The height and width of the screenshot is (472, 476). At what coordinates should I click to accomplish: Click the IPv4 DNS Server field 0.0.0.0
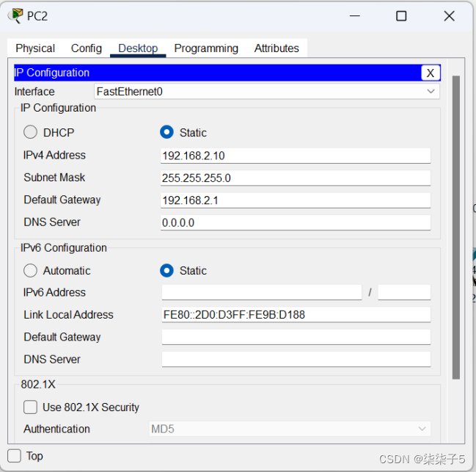(296, 222)
